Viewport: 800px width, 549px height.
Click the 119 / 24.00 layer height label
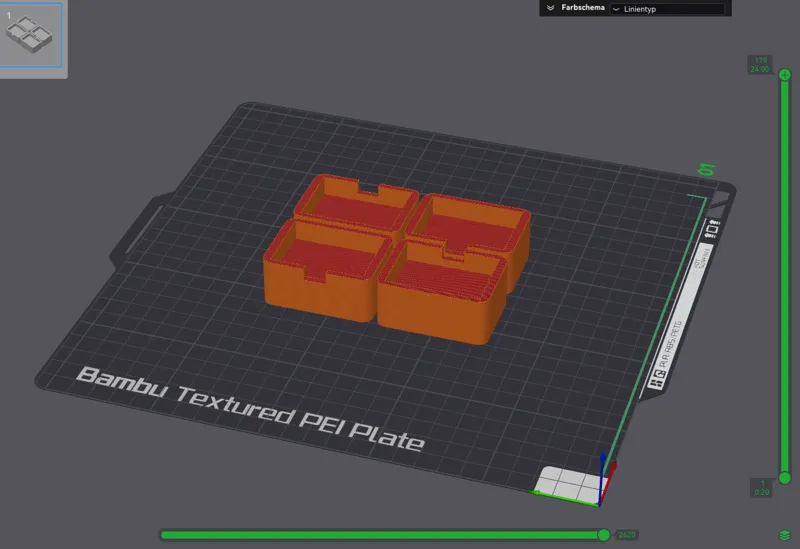pos(760,65)
